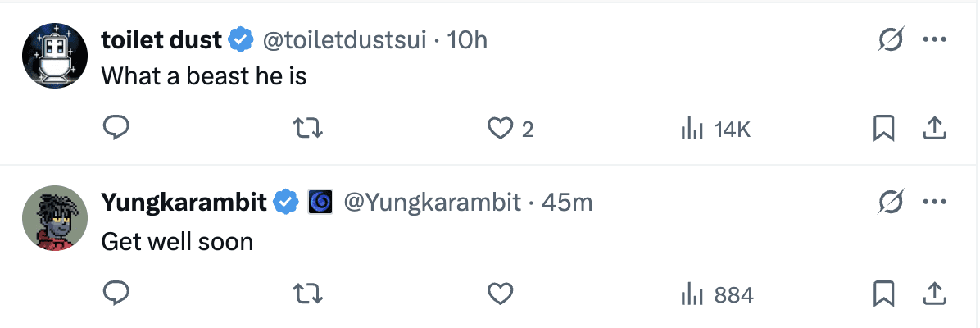
Task: Open toilet dust's profile picture
Action: 55,55
